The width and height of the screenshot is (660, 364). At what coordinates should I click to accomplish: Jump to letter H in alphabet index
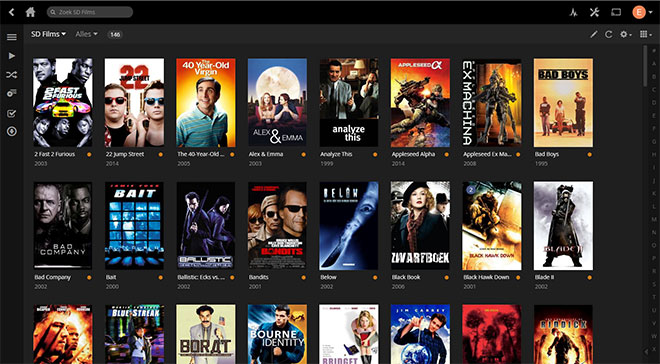[x=654, y=155]
